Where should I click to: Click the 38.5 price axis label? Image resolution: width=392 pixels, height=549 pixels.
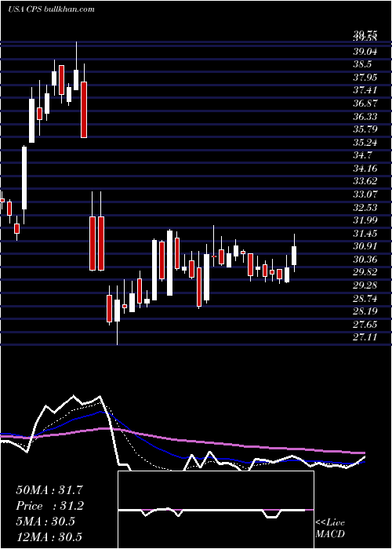(362, 64)
